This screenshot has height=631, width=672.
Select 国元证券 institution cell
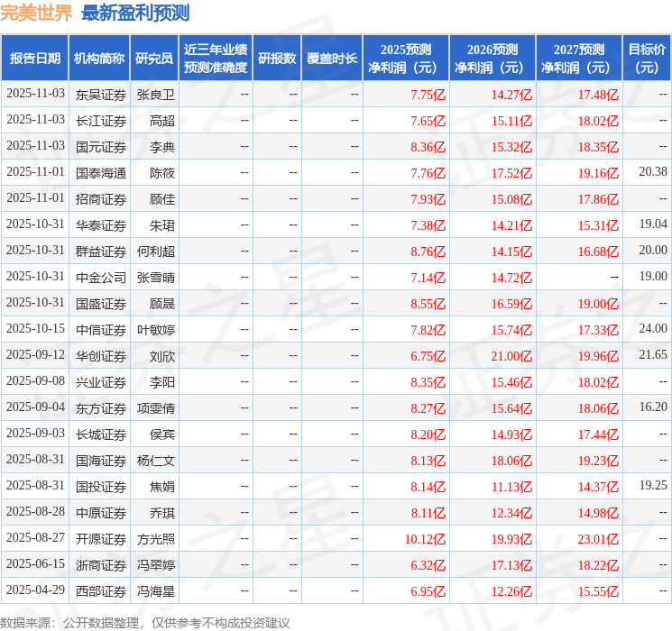tap(101, 147)
